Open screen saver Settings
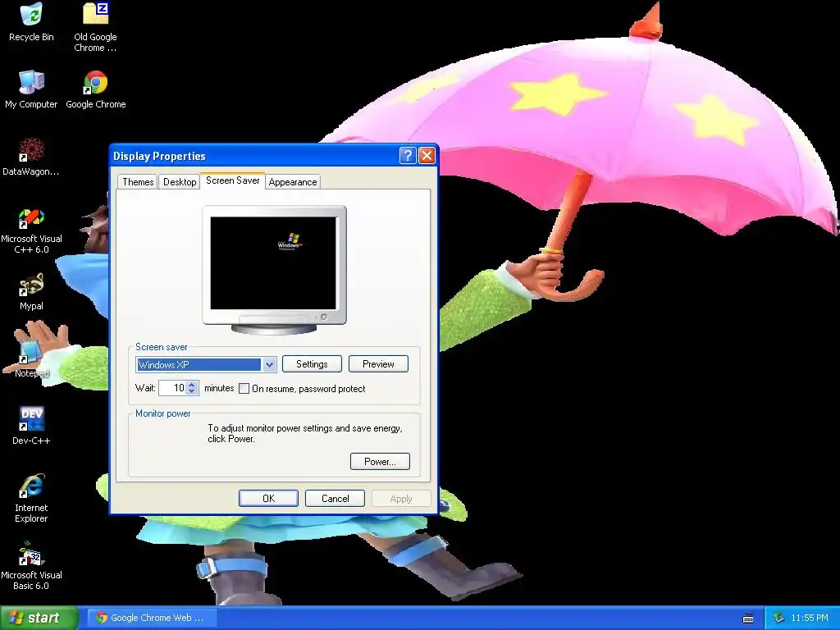Image resolution: width=840 pixels, height=630 pixels. 312,364
